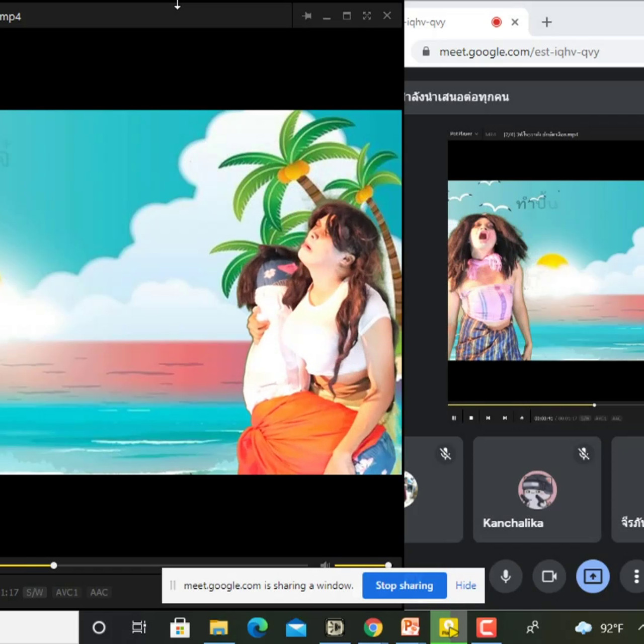Viewport: 644px width, 644px height.
Task: Click the AAC audio codec label
Action: [x=99, y=592]
